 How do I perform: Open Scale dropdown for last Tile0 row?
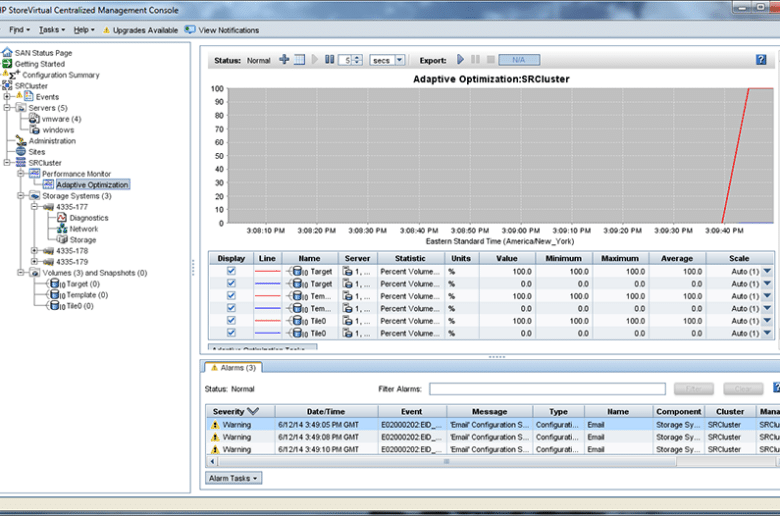pos(767,333)
